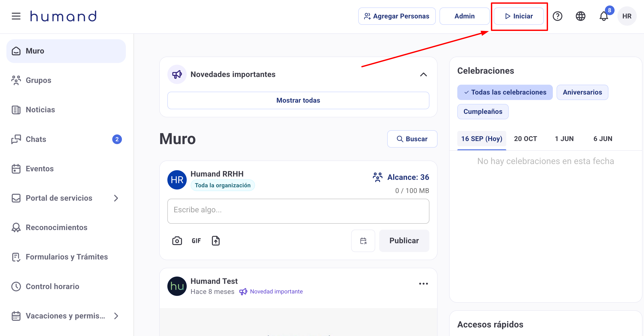Open the Admin panel
644x336 pixels.
pos(464,16)
